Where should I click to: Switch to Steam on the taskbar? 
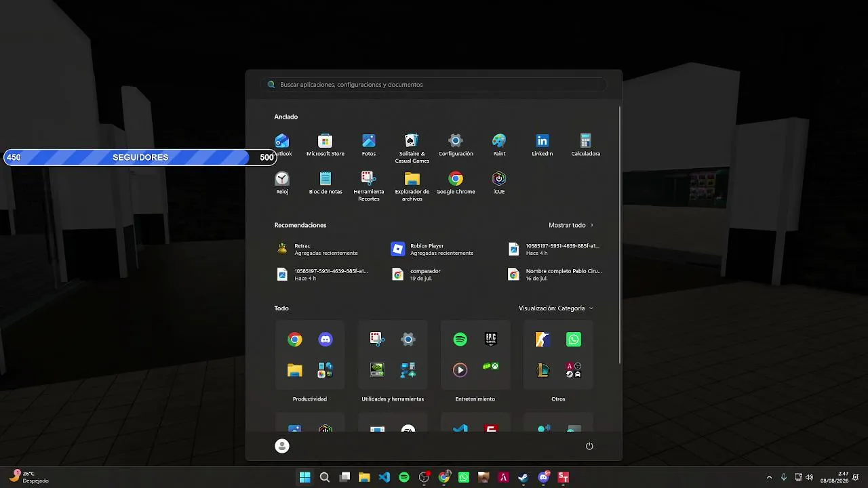[524, 477]
